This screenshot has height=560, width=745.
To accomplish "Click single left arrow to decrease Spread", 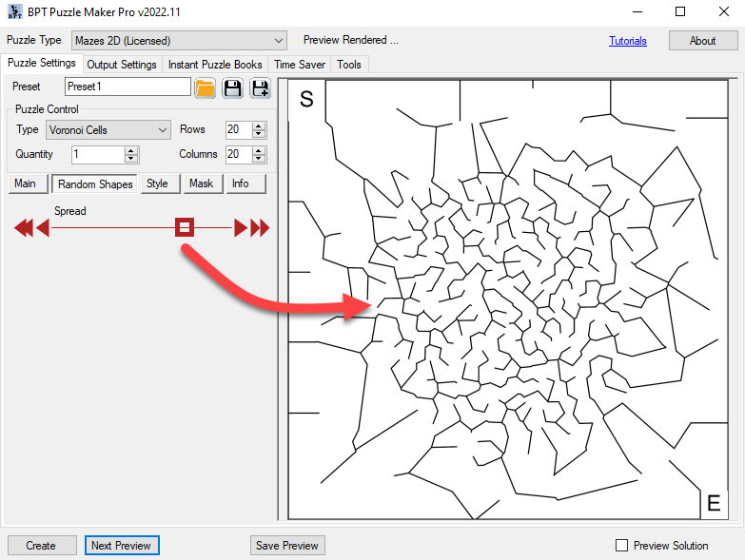I will (x=42, y=228).
